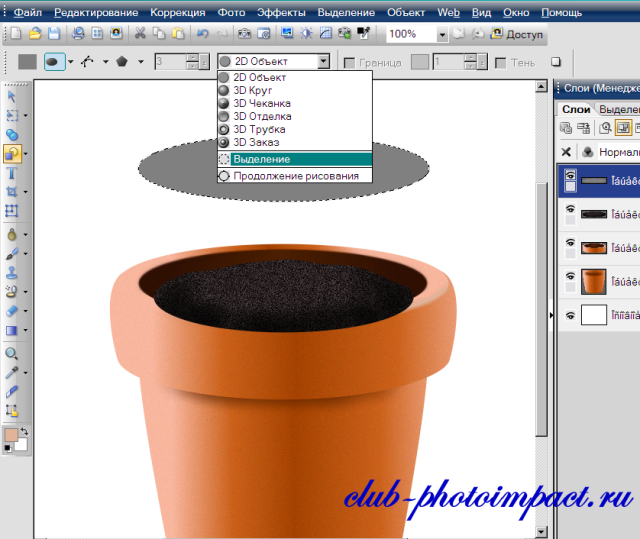Click the vertical scrollbar down arrow

coord(541,532)
